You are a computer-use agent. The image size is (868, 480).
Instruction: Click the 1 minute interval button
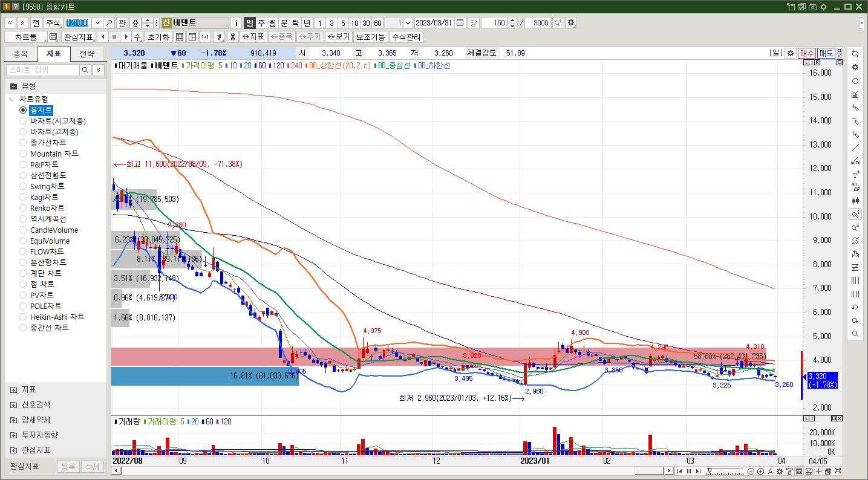[x=320, y=22]
